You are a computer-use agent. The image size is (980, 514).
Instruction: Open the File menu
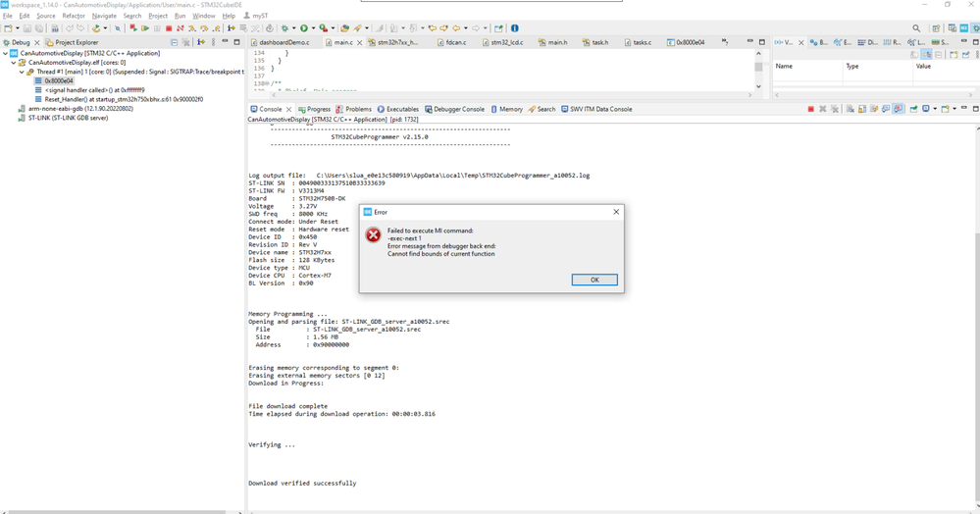click(x=8, y=16)
